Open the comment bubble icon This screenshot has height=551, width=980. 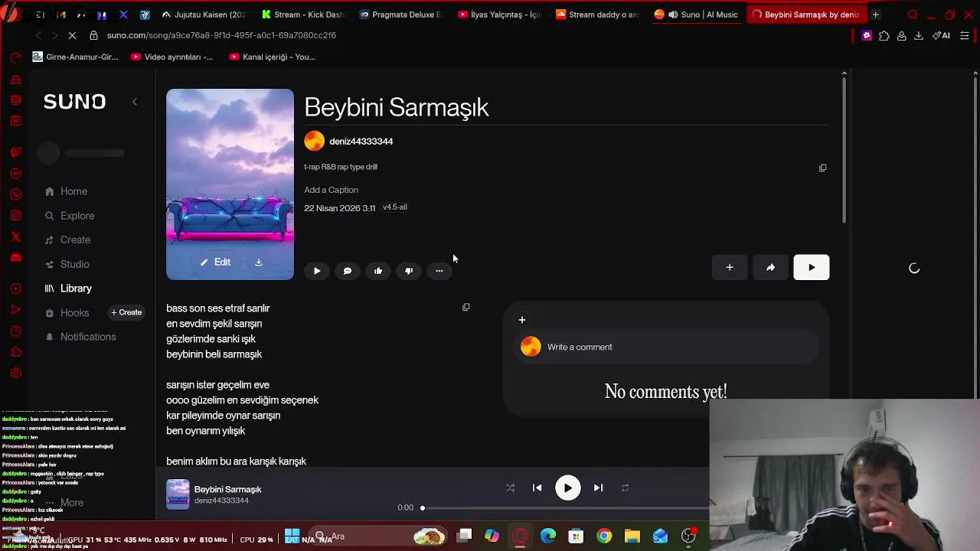click(x=348, y=271)
